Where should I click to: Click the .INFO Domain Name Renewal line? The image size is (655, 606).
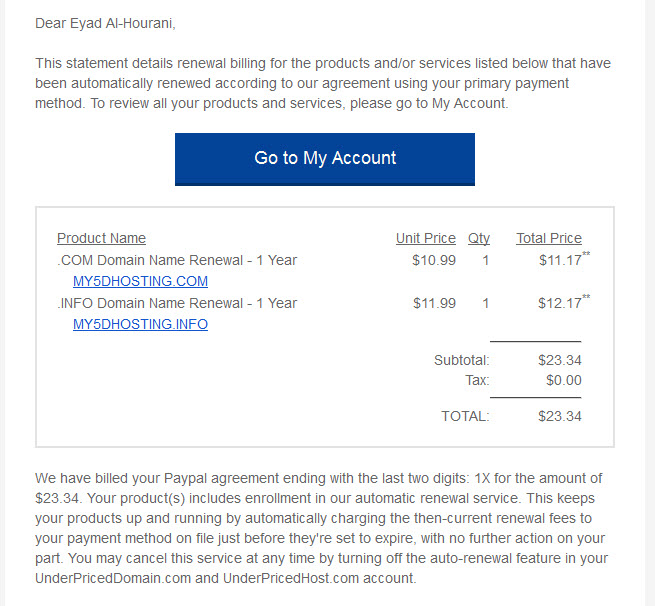click(177, 303)
